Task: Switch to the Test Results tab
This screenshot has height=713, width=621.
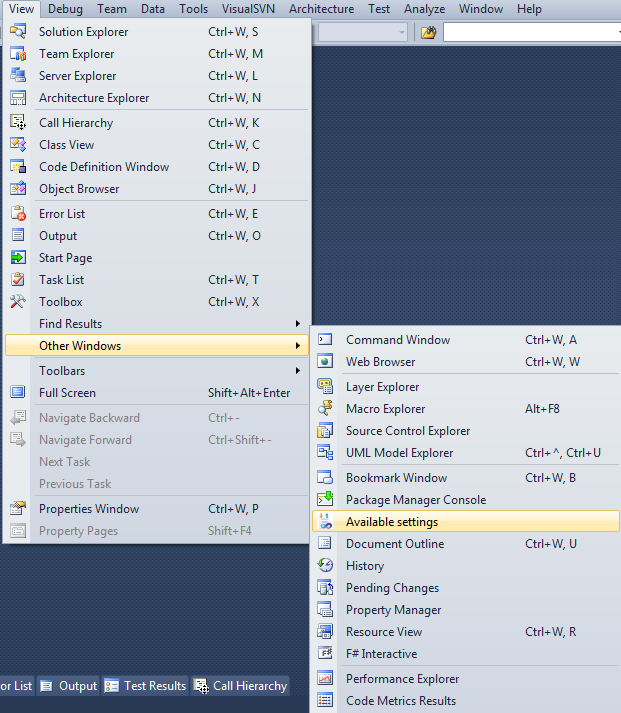Action: [146, 686]
